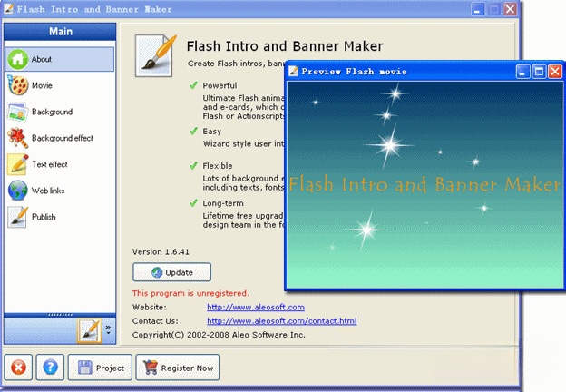The height and width of the screenshot is (392, 566).
Task: Open the aleosoft.com website link
Action: 256,308
